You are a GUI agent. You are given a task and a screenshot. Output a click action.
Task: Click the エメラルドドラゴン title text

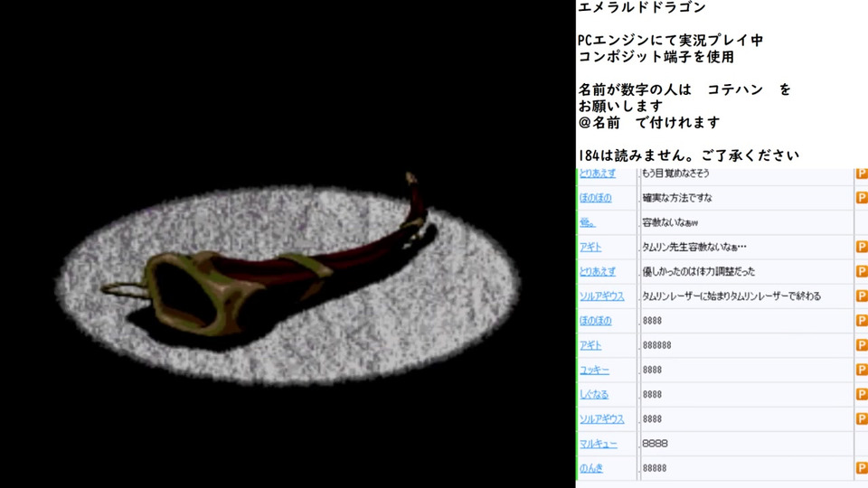(642, 6)
